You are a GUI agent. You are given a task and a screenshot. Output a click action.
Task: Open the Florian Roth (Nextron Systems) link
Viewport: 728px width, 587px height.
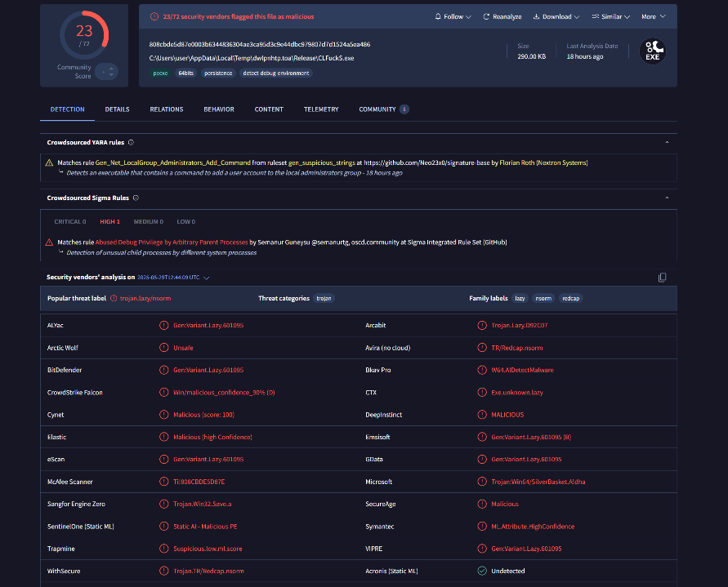tap(543, 162)
